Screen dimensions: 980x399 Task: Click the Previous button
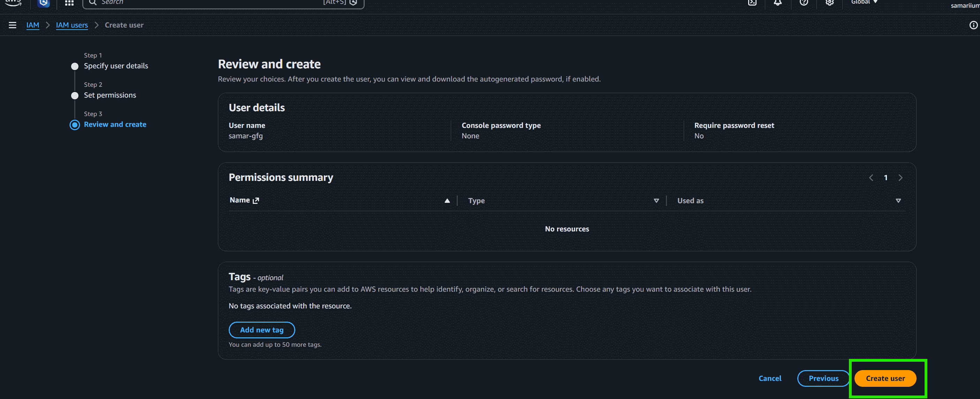(823, 378)
